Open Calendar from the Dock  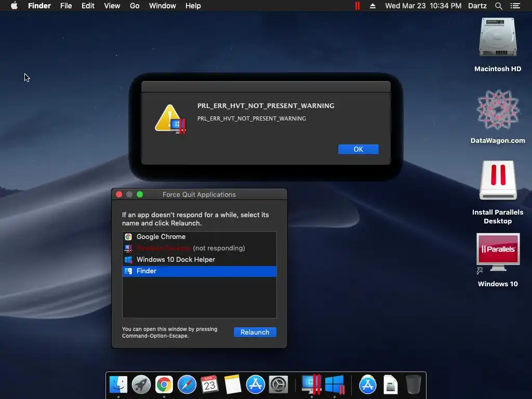pos(209,384)
